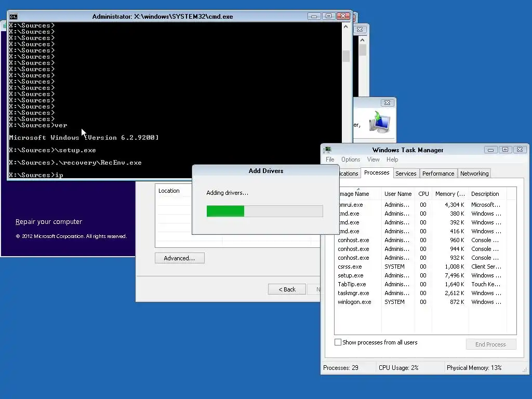Click the Processes: 29 status entry
The width and height of the screenshot is (532, 399).
(x=341, y=368)
